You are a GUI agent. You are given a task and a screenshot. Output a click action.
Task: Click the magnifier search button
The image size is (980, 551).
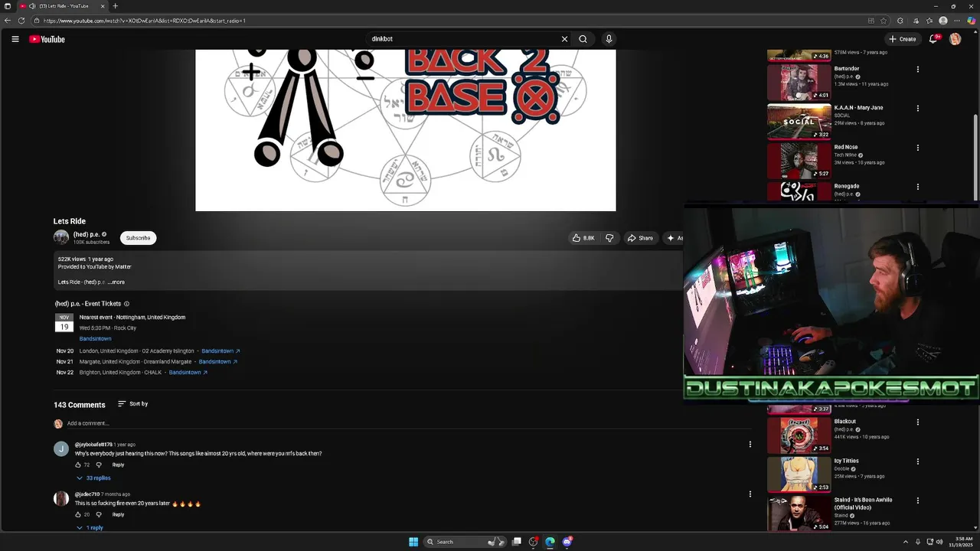583,39
